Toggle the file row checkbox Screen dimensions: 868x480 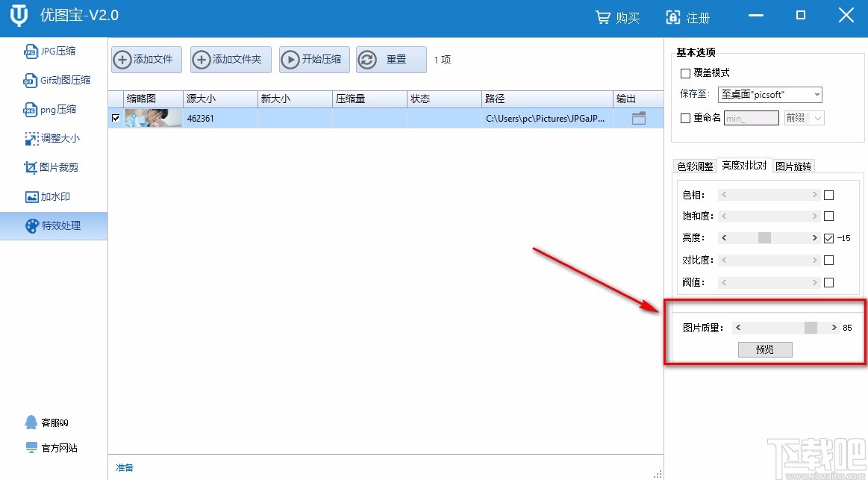point(116,118)
